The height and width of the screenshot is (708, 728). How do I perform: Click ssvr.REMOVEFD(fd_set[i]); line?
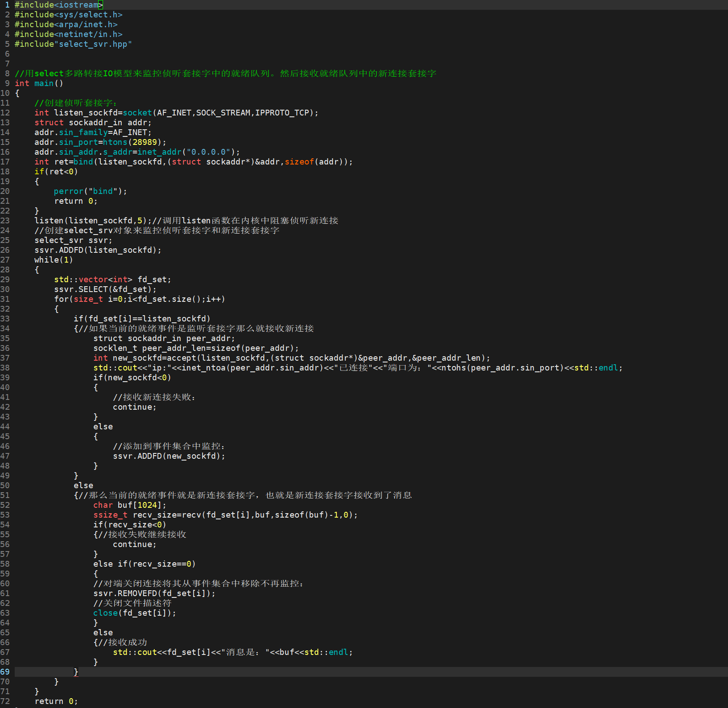click(x=154, y=593)
